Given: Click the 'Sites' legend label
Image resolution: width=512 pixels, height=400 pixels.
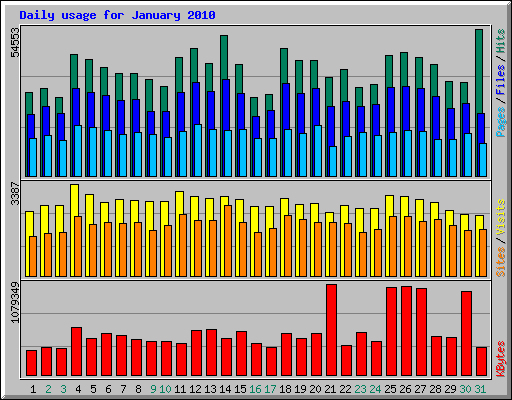Looking at the screenshot, I should click(500, 262).
